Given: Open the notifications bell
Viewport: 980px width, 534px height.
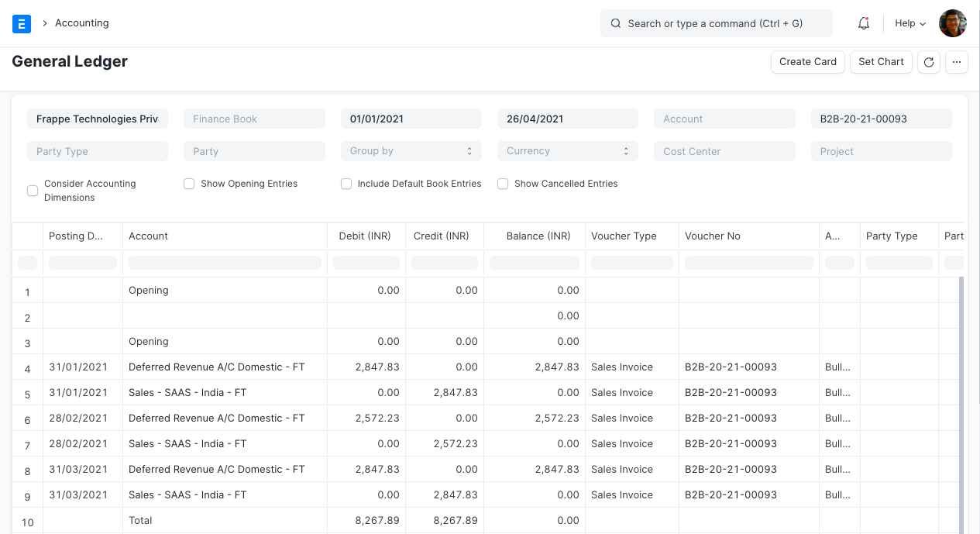Looking at the screenshot, I should [x=863, y=23].
